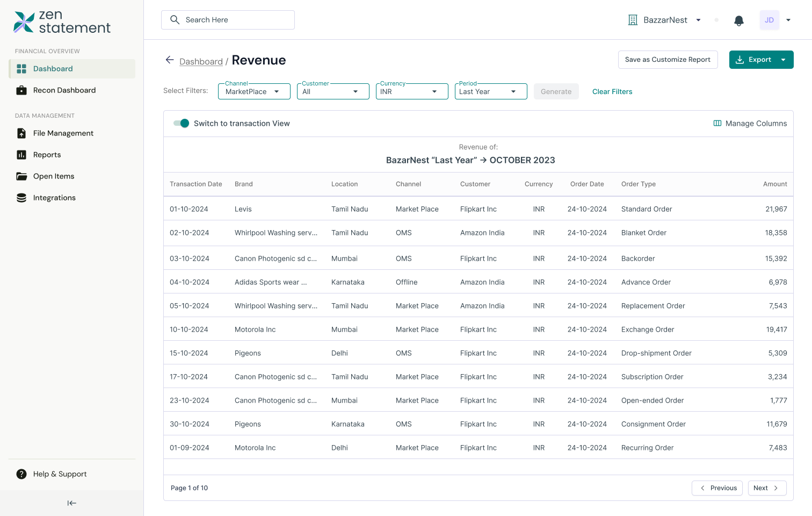Click the Manage Columns label
Image resolution: width=812 pixels, height=516 pixels.
click(756, 123)
